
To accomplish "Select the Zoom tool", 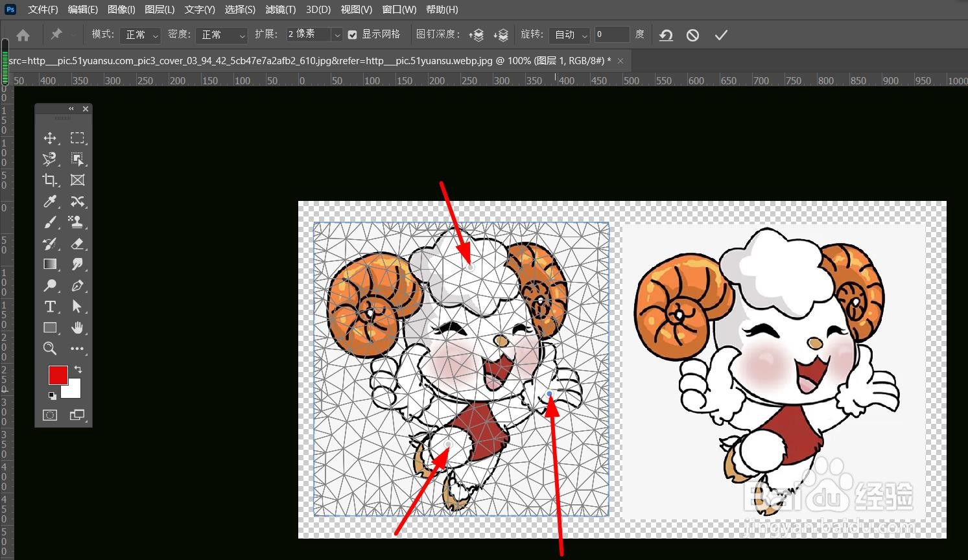I will pos(50,349).
